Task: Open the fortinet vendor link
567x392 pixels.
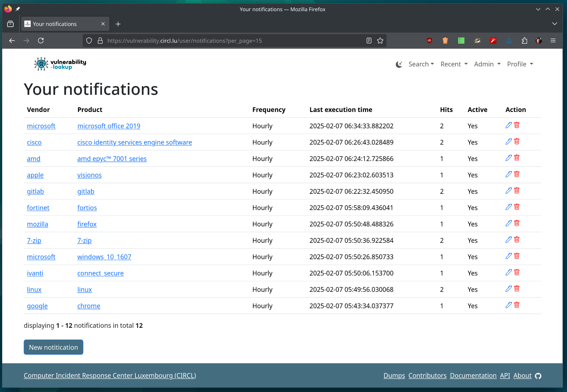Action: (38, 208)
